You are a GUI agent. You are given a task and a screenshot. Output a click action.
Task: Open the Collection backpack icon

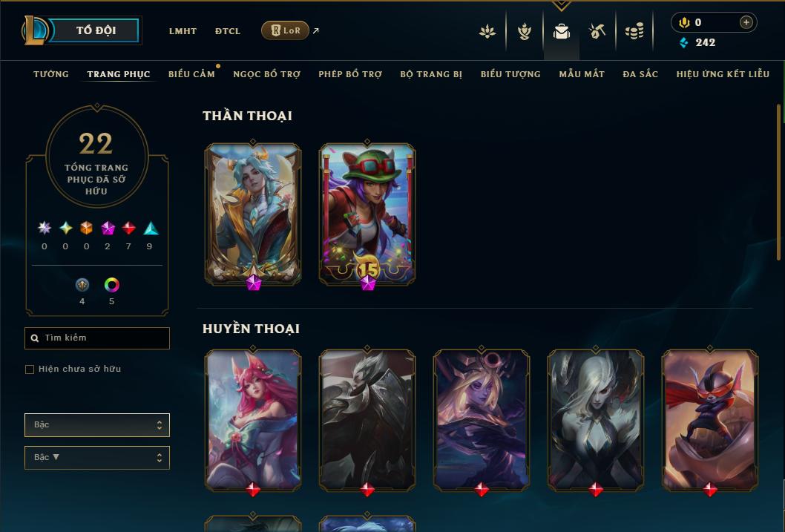[561, 31]
